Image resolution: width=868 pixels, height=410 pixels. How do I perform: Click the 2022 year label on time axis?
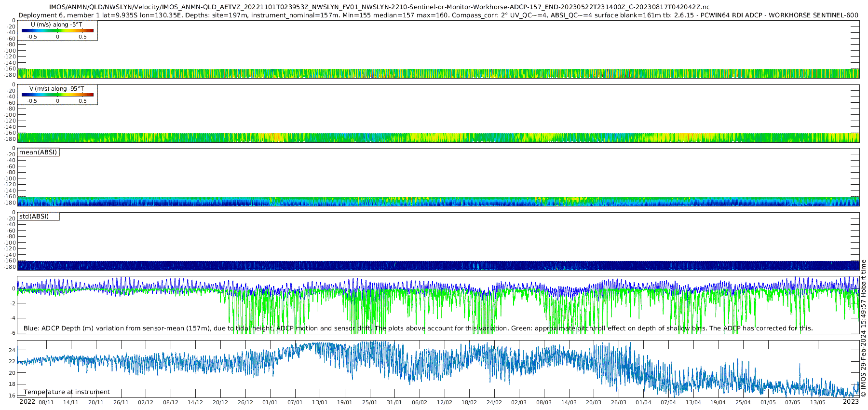click(27, 402)
